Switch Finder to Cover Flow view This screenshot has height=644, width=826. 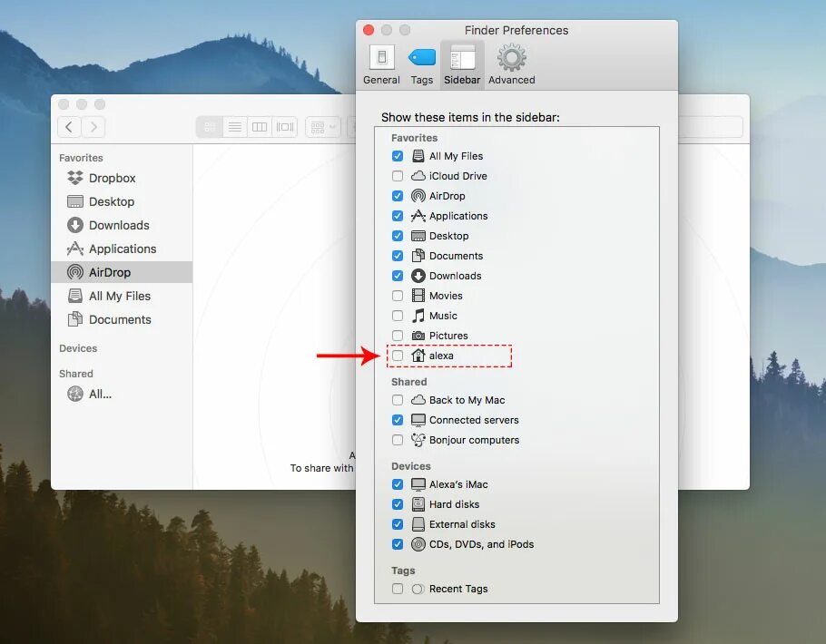[285, 127]
